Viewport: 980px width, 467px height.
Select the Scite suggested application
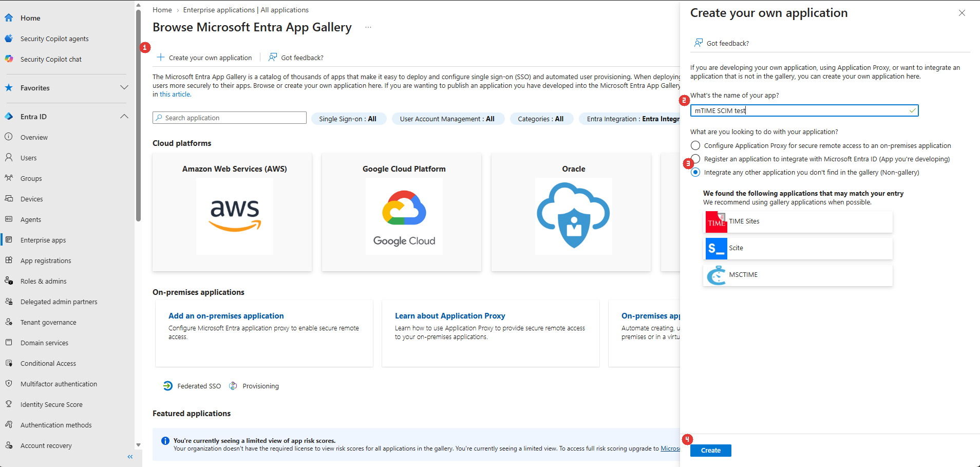coord(798,248)
